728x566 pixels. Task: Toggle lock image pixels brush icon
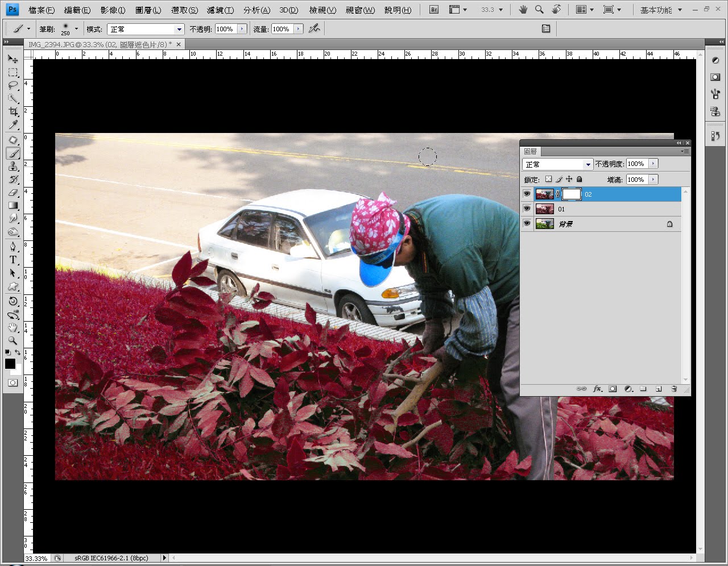(x=559, y=179)
